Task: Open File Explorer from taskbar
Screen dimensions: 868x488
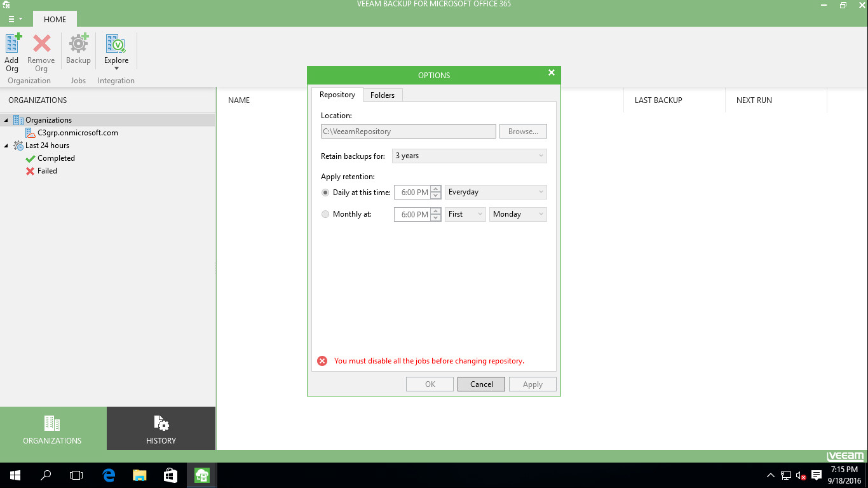Action: [139, 475]
